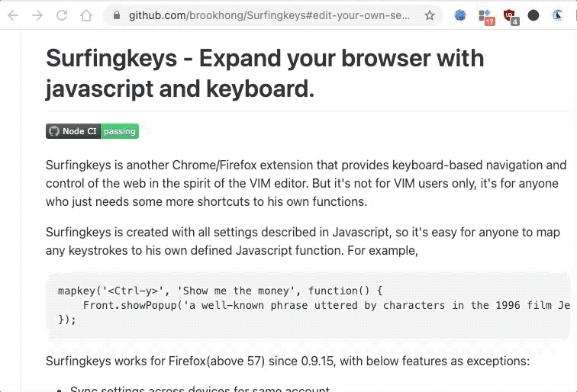Click the Front.showPopup code line
Screen dimensions: 577x392
click(x=321, y=305)
